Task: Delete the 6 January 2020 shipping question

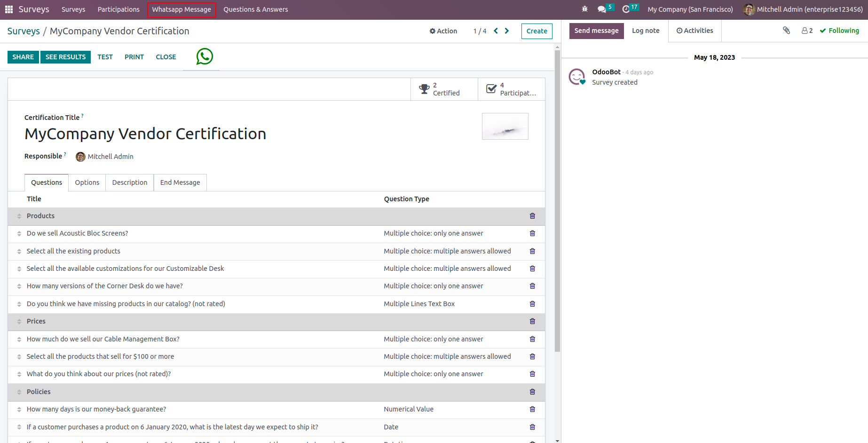Action: point(532,427)
